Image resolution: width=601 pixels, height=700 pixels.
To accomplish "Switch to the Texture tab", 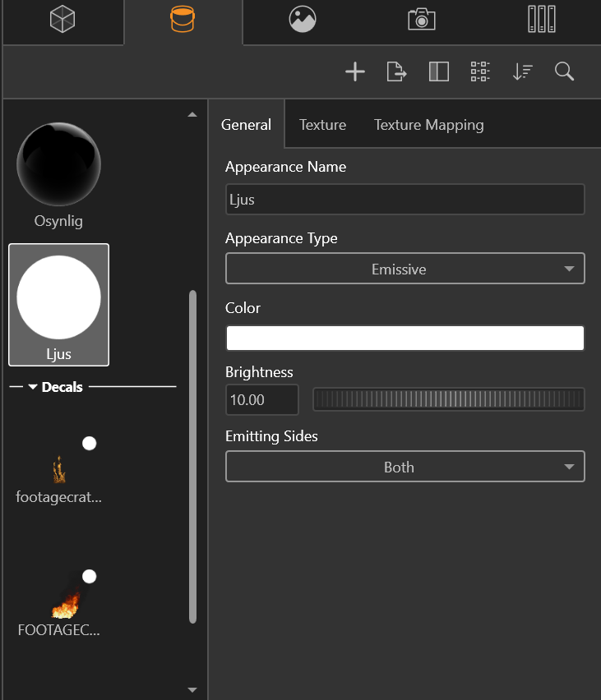I will (322, 125).
